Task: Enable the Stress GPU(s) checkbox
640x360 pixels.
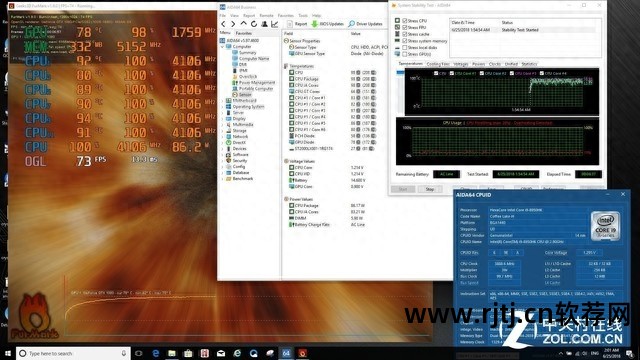Action: 404,54
